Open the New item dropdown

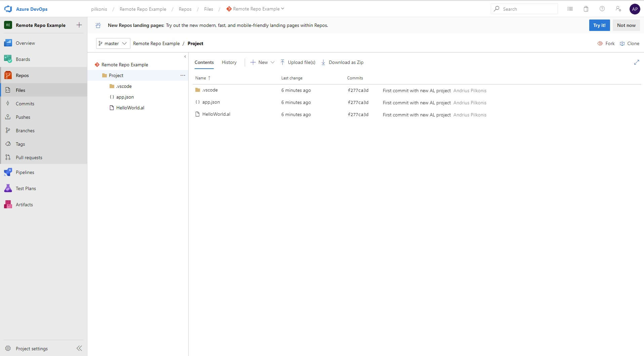(263, 62)
